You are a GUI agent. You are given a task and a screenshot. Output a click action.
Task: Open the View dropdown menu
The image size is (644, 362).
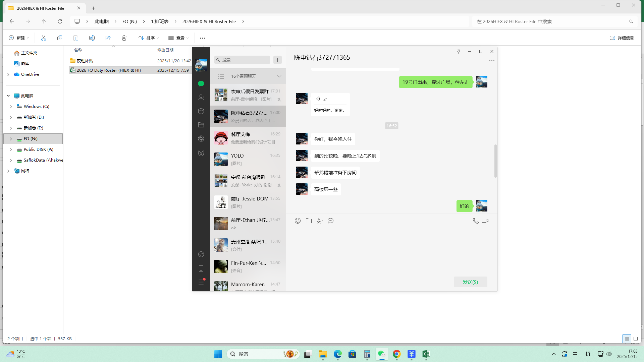pyautogui.click(x=178, y=38)
